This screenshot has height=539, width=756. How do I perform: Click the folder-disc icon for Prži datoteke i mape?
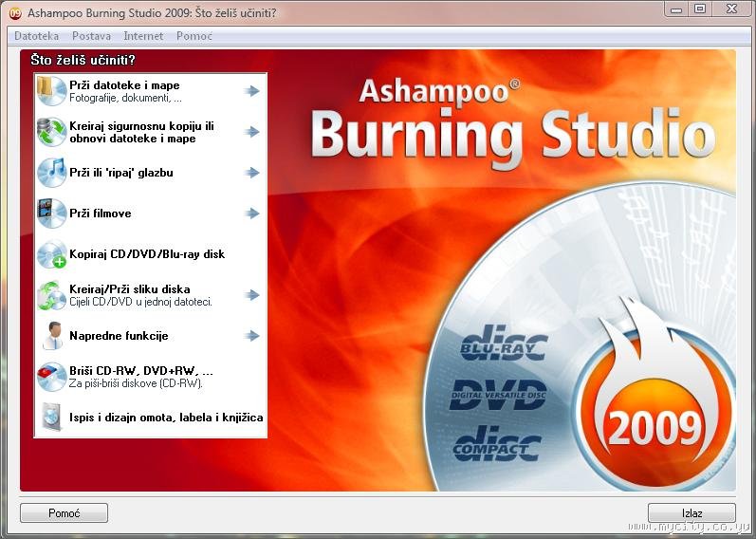(51, 90)
